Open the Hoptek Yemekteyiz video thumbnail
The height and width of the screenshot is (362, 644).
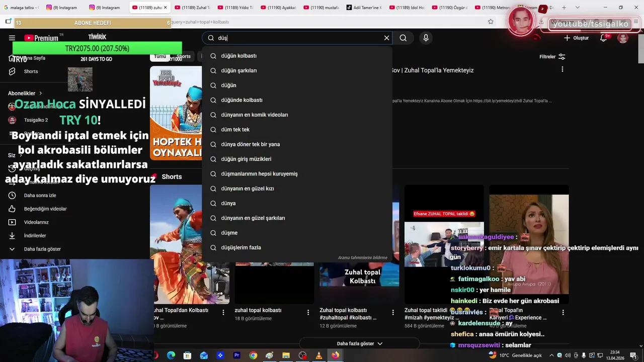pos(176,113)
